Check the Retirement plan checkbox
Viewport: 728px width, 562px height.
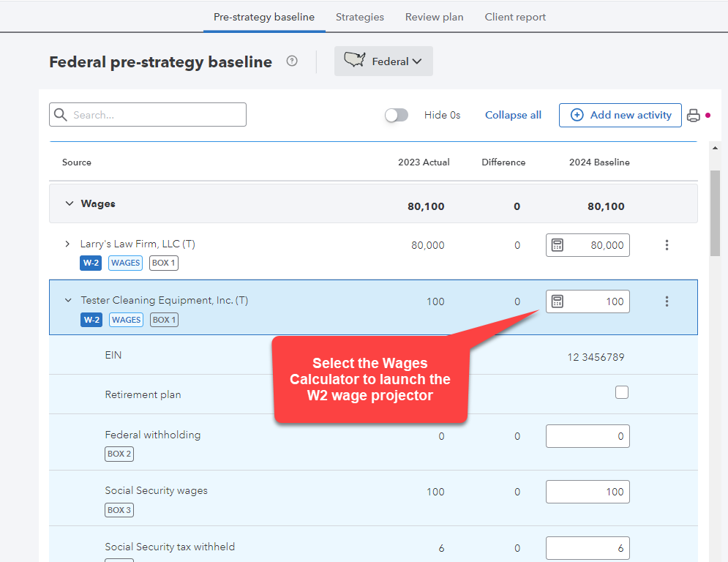click(x=622, y=393)
